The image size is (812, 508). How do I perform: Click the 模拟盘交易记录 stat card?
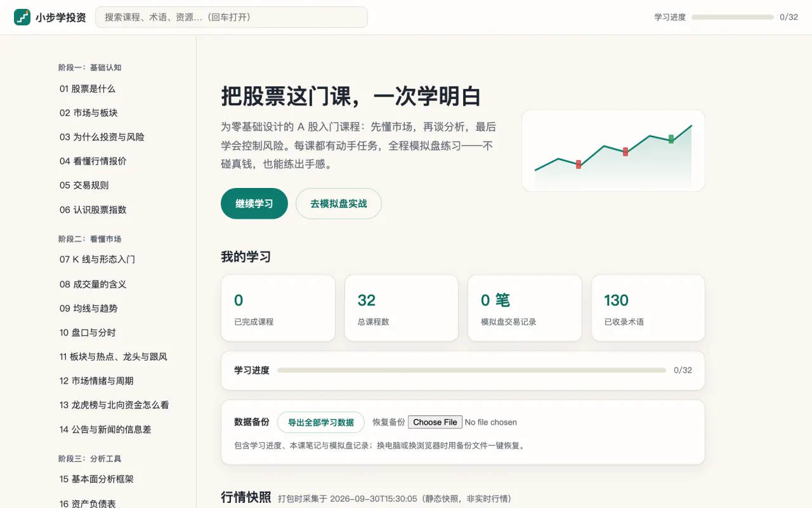coord(525,308)
